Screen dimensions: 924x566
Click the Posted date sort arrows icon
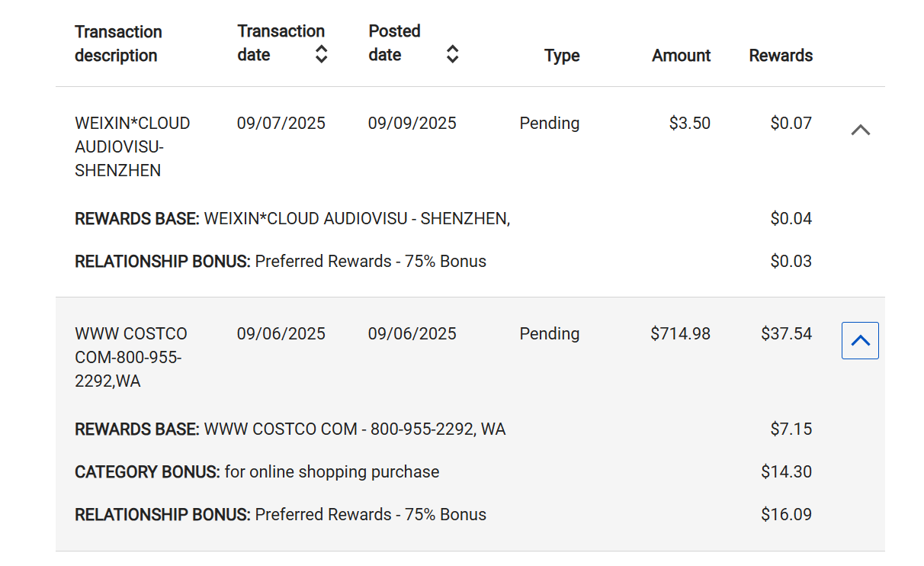click(x=453, y=54)
